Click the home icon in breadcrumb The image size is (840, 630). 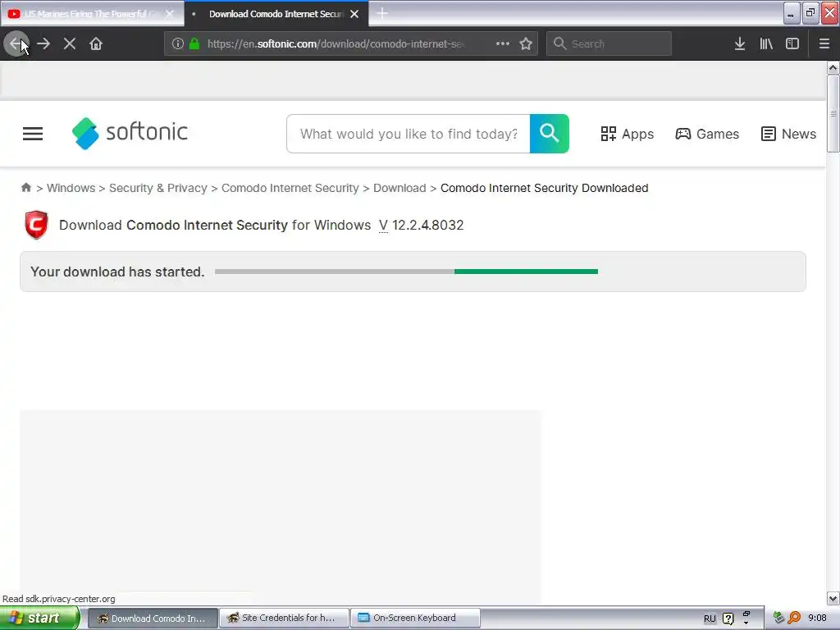(x=25, y=188)
